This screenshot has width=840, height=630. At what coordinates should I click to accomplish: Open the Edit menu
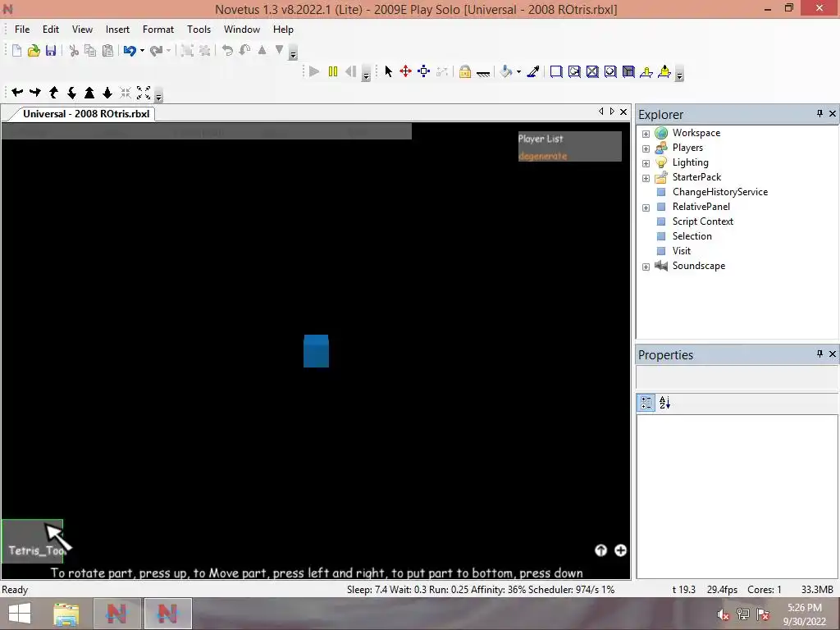point(51,30)
